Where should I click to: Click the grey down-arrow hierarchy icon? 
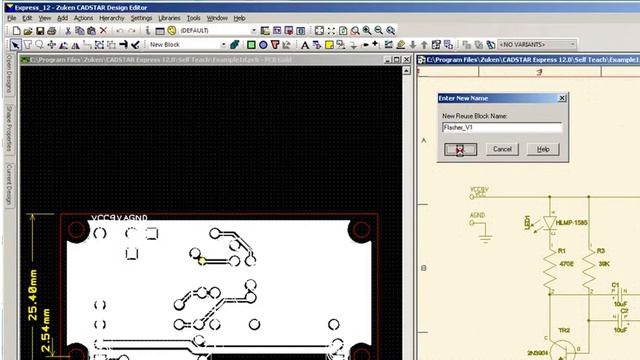413,44
